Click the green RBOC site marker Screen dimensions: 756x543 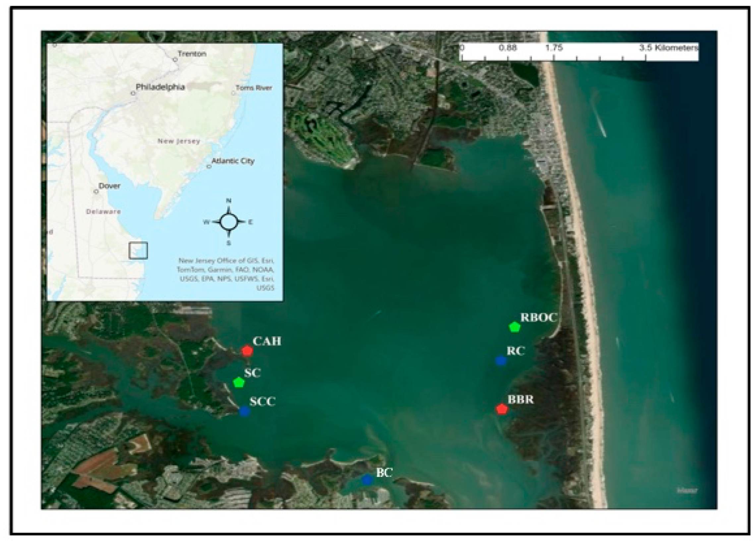click(515, 327)
